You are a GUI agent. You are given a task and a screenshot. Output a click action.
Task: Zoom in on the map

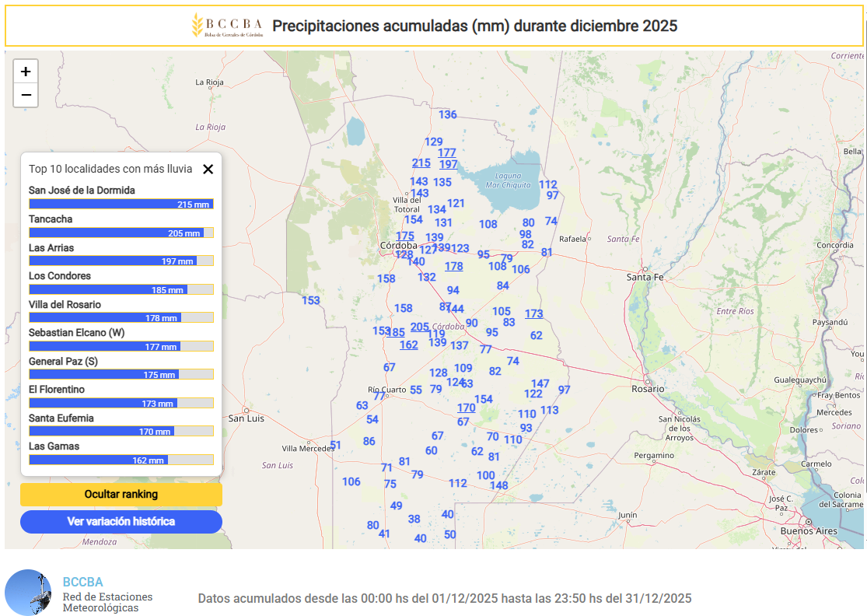(x=26, y=72)
